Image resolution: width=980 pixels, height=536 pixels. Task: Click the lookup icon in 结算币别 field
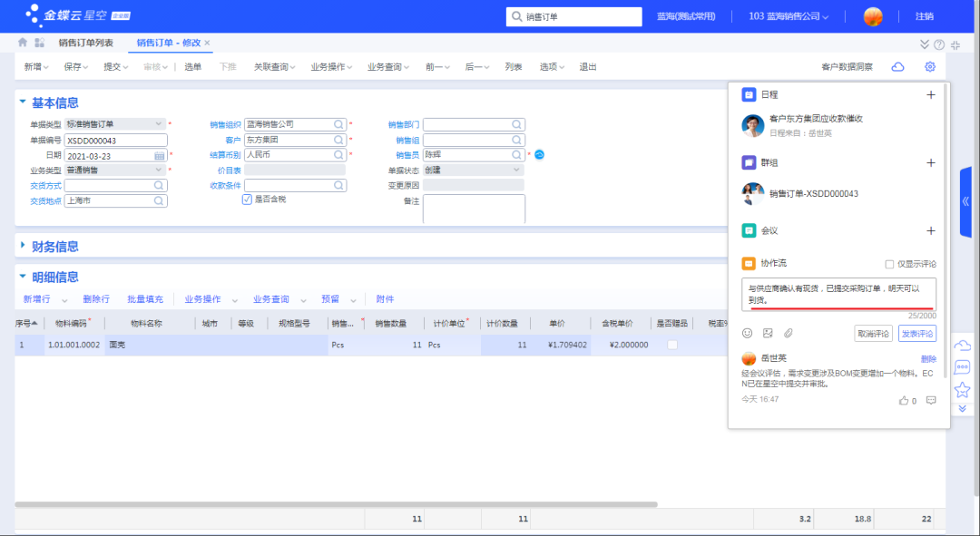338,155
